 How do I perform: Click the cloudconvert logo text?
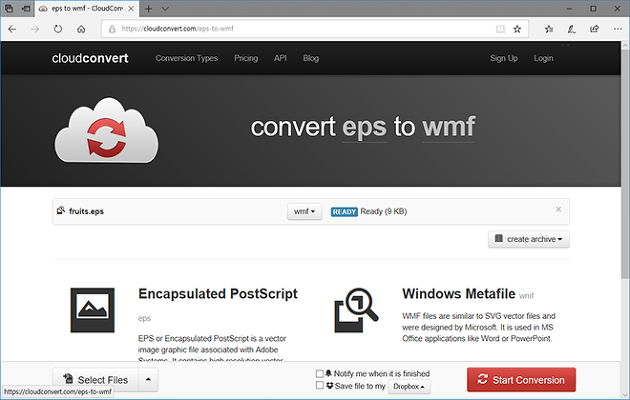point(90,58)
